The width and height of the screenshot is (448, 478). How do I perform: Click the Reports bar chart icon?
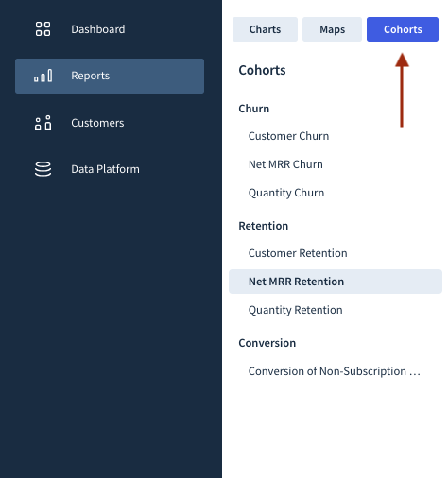[43, 76]
